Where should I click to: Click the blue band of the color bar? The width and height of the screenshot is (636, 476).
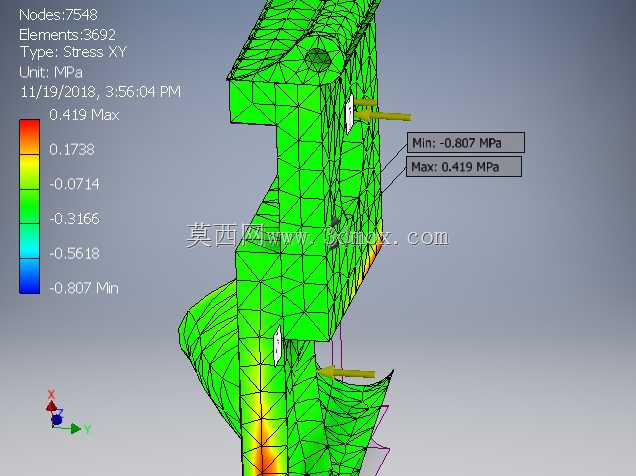click(30, 276)
